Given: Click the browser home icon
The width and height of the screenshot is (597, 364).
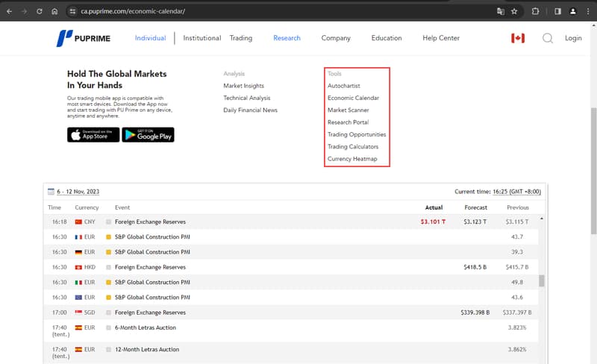Looking at the screenshot, I should 54,11.
